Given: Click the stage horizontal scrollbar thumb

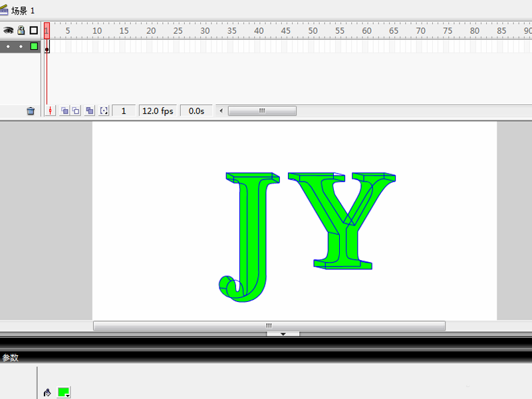Looking at the screenshot, I should 269,326.
